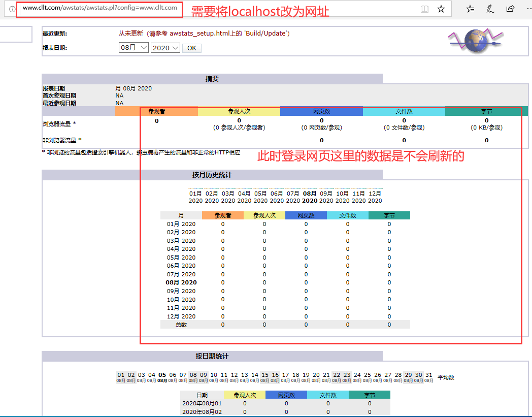
Task: Click the share page icon
Action: pyautogui.click(x=510, y=9)
